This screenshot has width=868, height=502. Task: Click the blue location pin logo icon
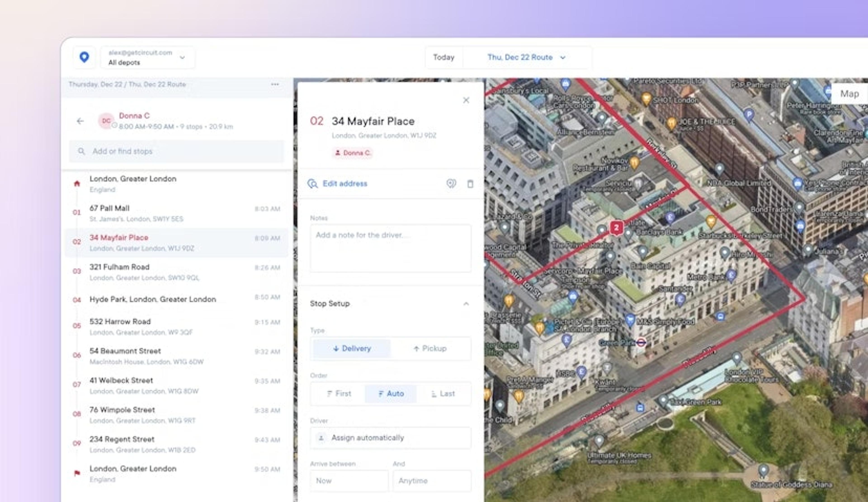pyautogui.click(x=84, y=57)
